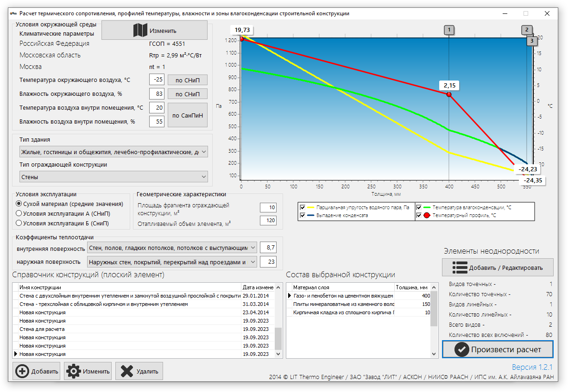568x392 pixels.
Task: Click Версия 1.2.1 text
Action: (x=532, y=367)
